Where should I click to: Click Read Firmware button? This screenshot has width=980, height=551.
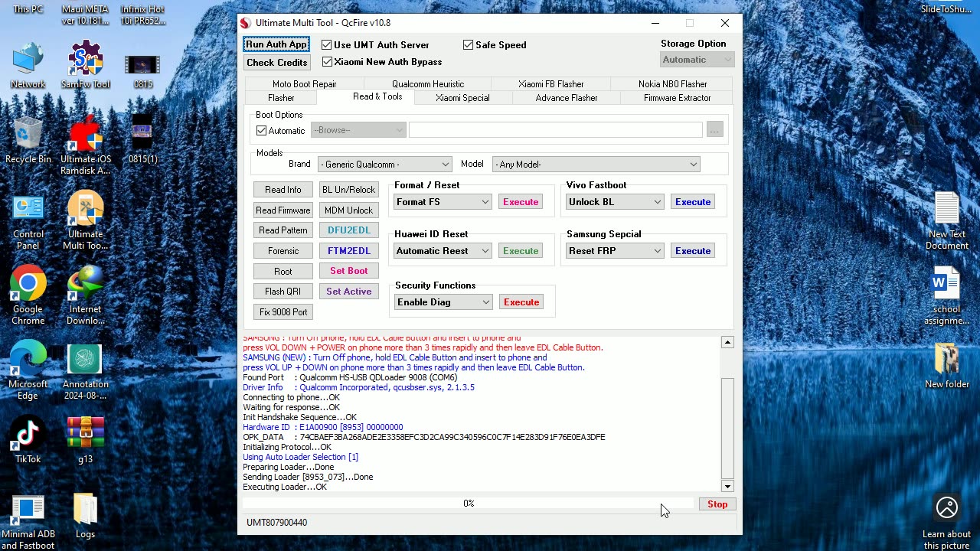[283, 210]
